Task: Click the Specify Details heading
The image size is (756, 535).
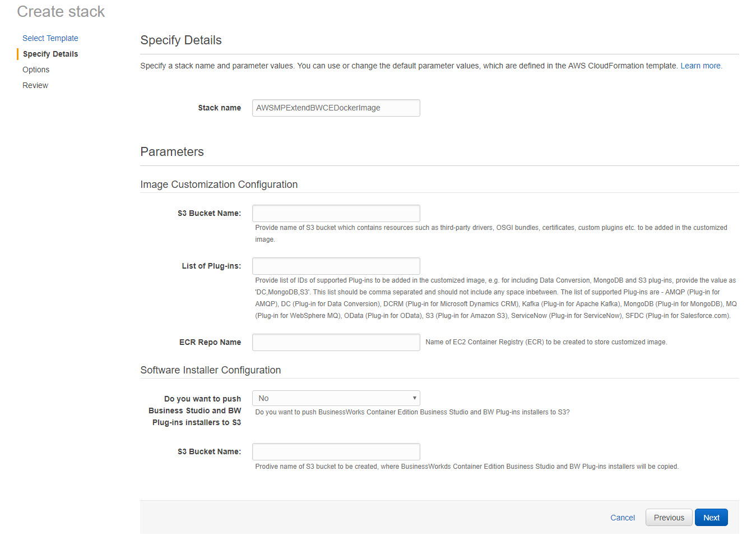Action: 181,40
